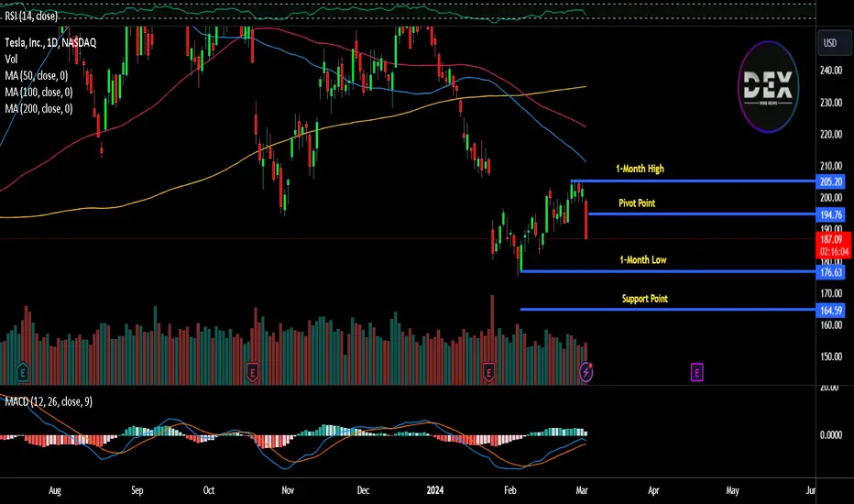Viewport: 854px width, 504px height.
Task: Click the blue 1-Month High horizontal line
Action: coord(693,181)
